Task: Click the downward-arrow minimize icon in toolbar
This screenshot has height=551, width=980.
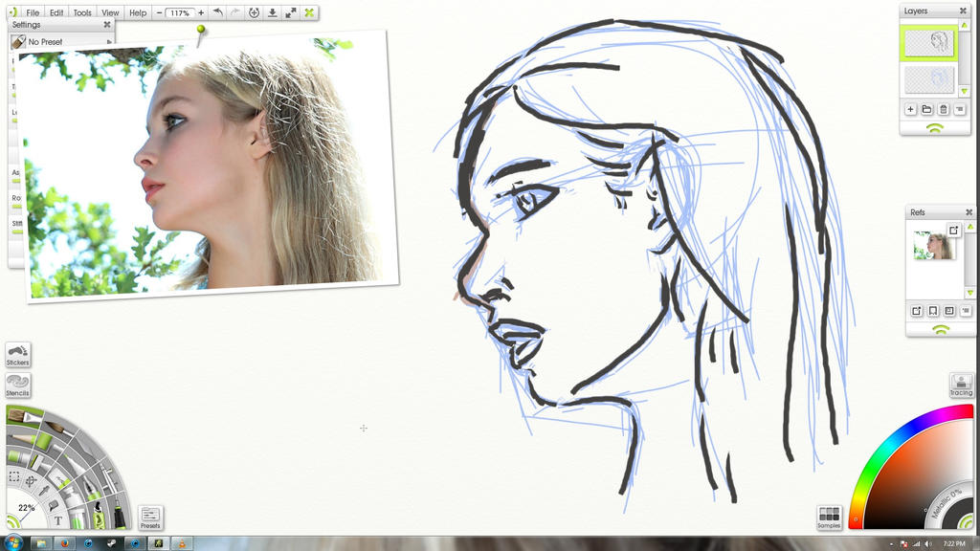Action: point(273,12)
